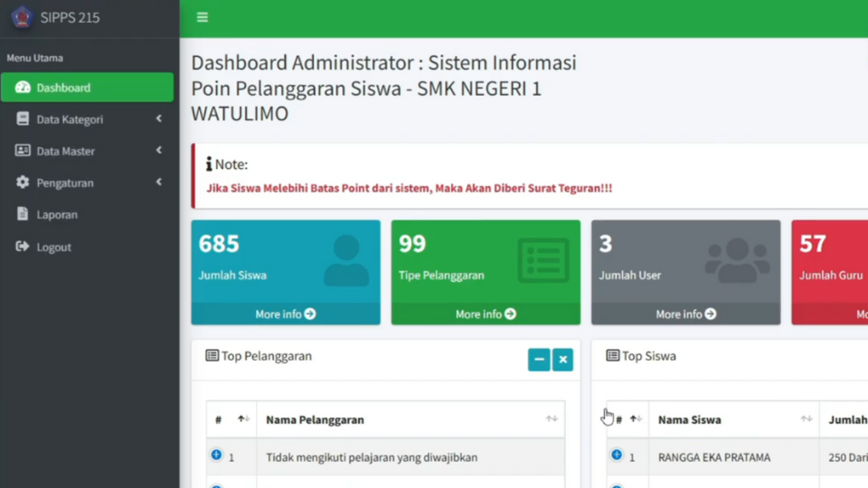Open More info under Jumlah Siswa
Screen dimensions: 868x488
click(x=286, y=314)
